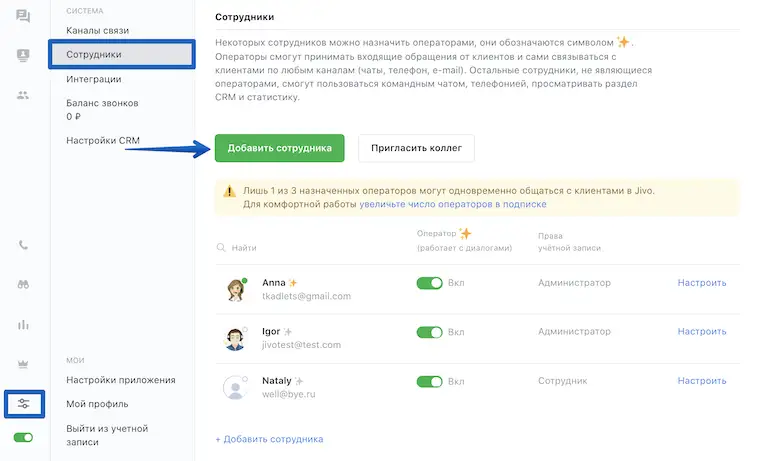This screenshot has height=461, width=780.
Task: Open the phone calls icon
Action: click(x=23, y=245)
